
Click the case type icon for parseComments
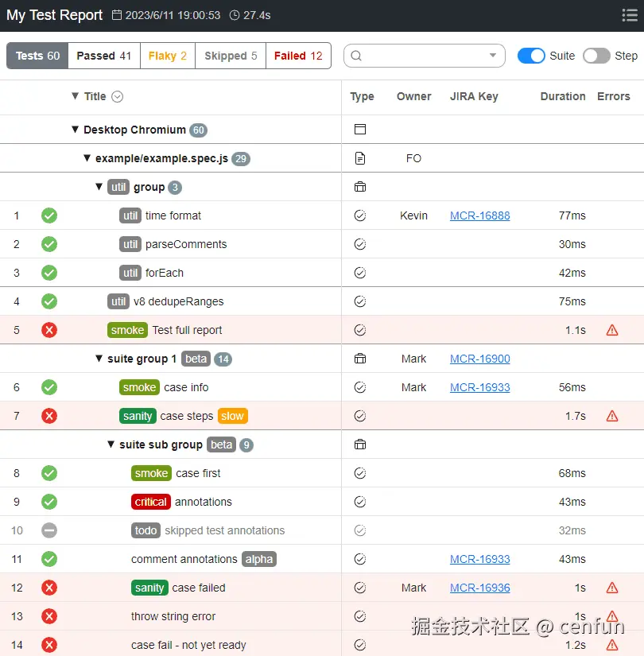point(360,244)
